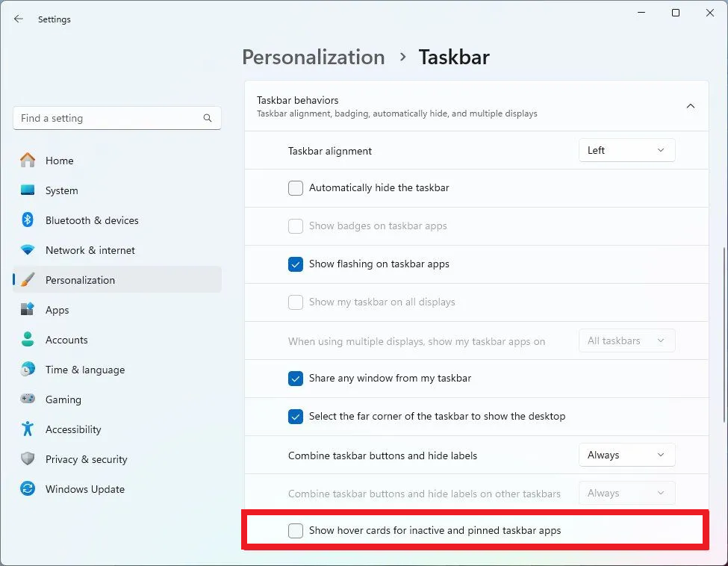Viewport: 728px width, 566px height.
Task: Click Combine taskbar buttons and hide labels text
Action: pos(382,456)
